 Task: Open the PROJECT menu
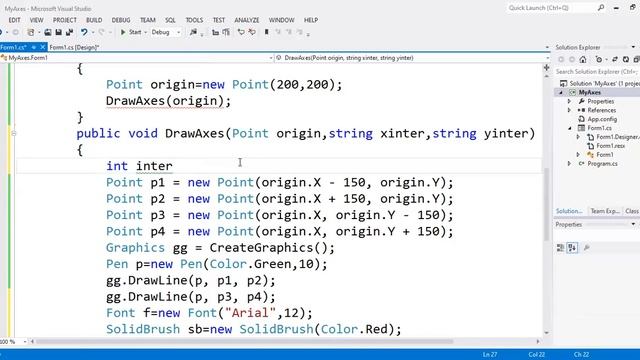[64, 20]
